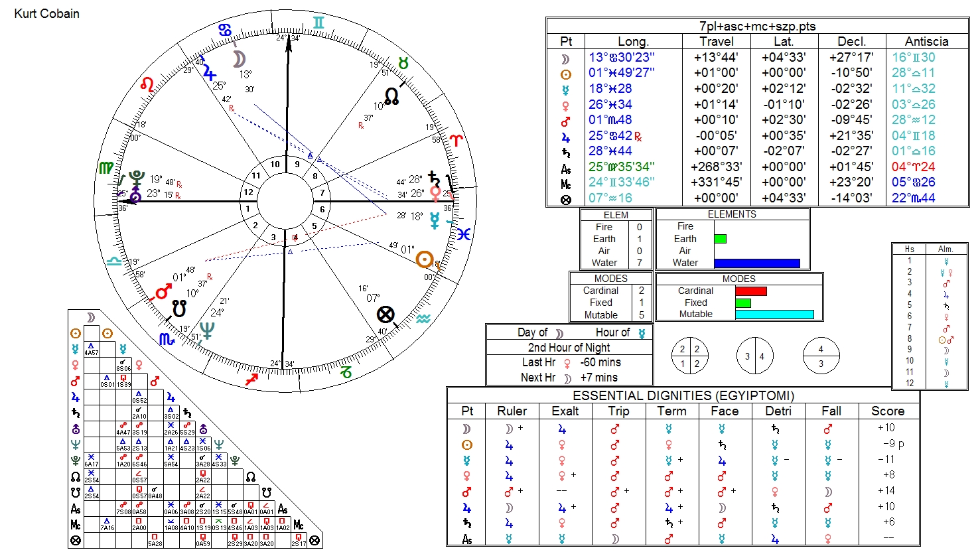This screenshot has width=980, height=554.
Task: Select the Taurus sign glyph on the wheel rim
Action: point(402,63)
